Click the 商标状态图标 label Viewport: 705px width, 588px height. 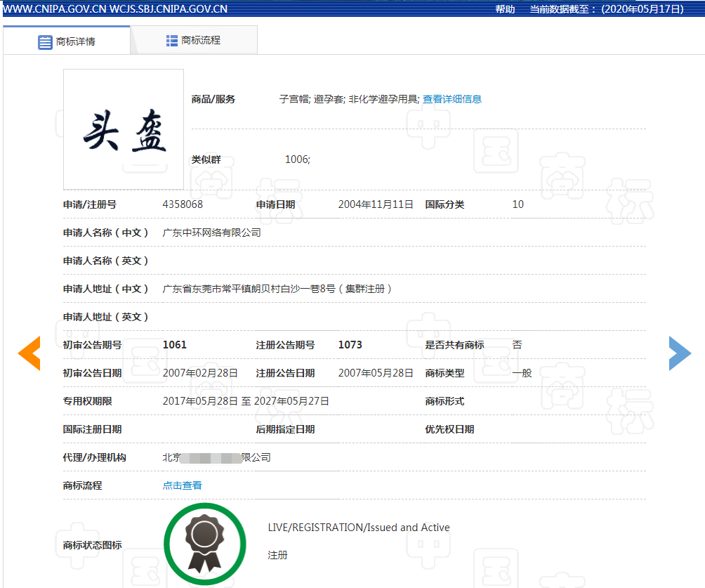coord(92,545)
